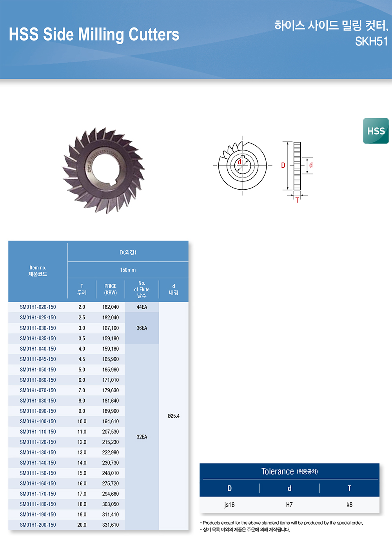The width and height of the screenshot is (392, 538).
Task: Click item code SM01H1-200-150
Action: [38, 525]
